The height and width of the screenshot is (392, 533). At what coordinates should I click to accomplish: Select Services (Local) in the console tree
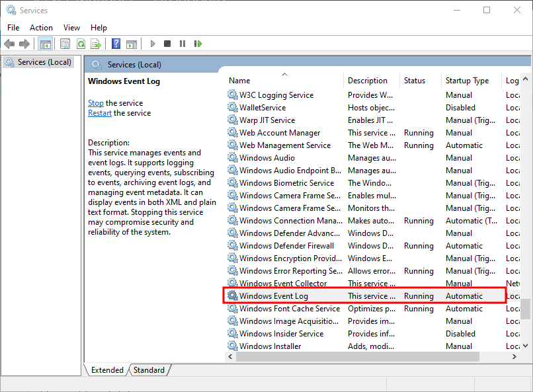38,62
